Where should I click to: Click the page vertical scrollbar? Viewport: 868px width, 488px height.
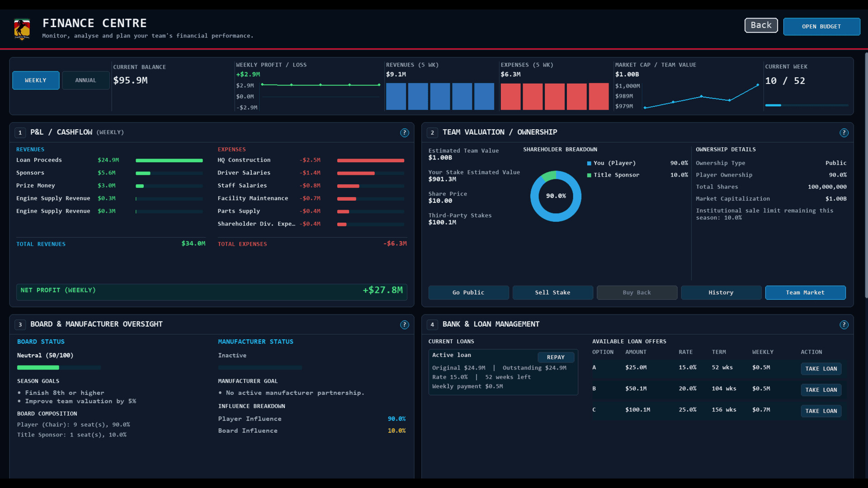(866, 175)
